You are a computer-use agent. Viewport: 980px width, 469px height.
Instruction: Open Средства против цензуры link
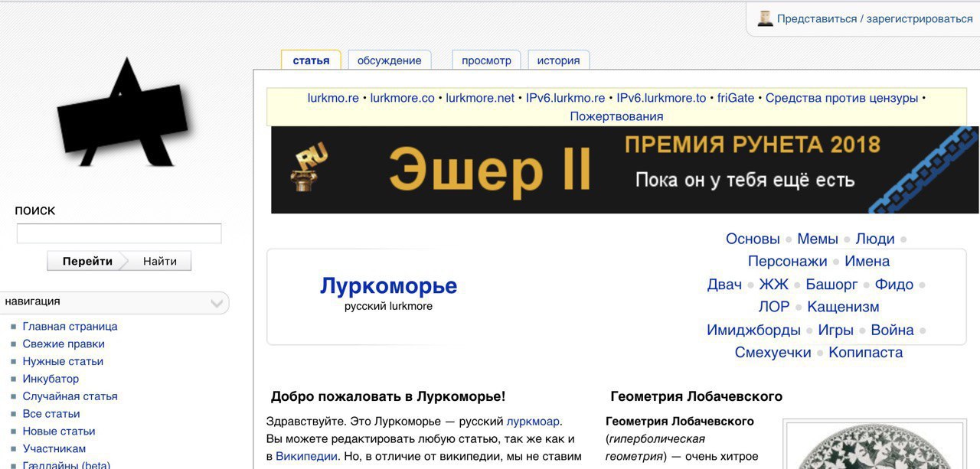click(841, 98)
